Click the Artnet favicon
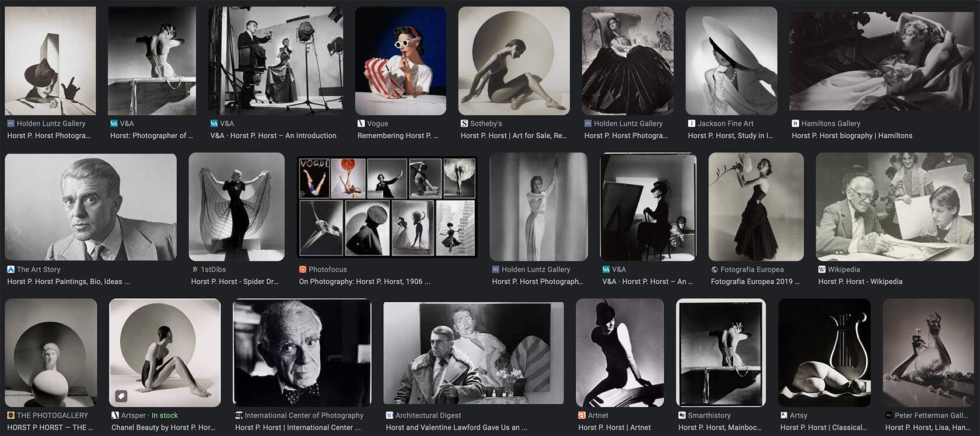The height and width of the screenshot is (436, 980). (582, 416)
